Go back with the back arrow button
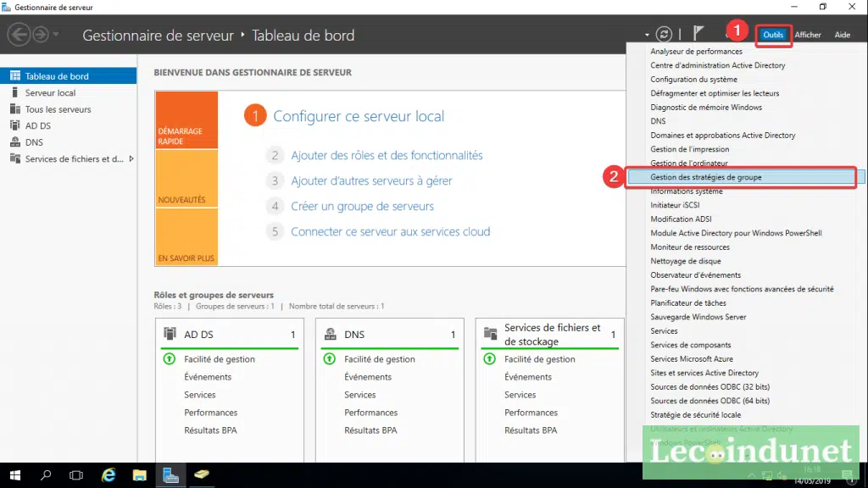The width and height of the screenshot is (868, 488). tap(19, 34)
